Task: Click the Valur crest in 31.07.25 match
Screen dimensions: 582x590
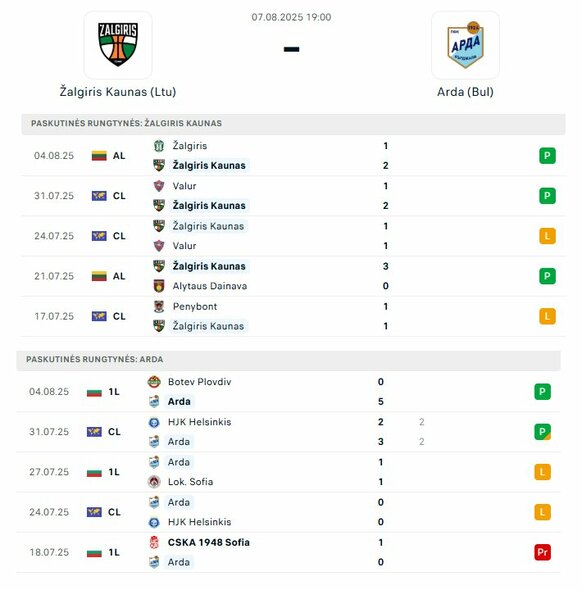Action: tap(159, 186)
